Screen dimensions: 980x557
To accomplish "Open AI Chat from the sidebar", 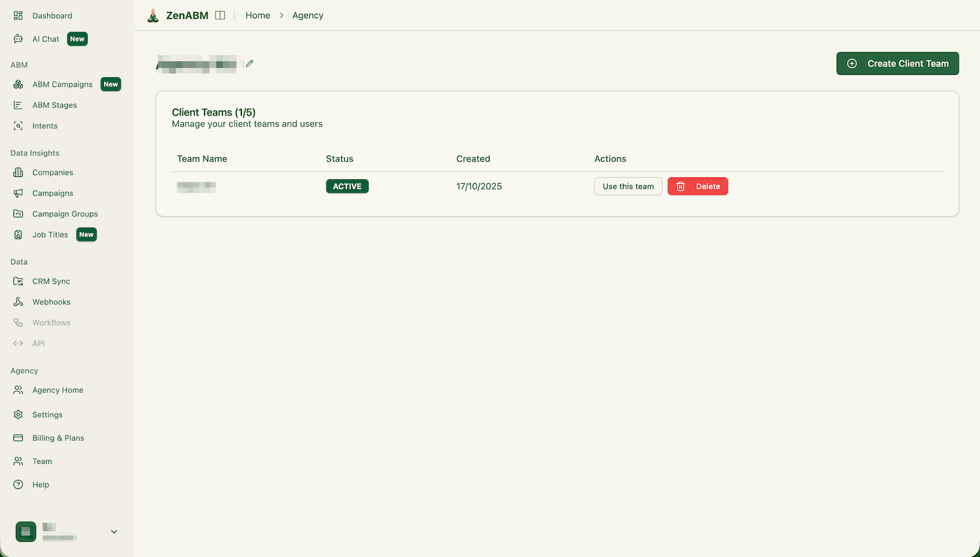I will pos(46,39).
